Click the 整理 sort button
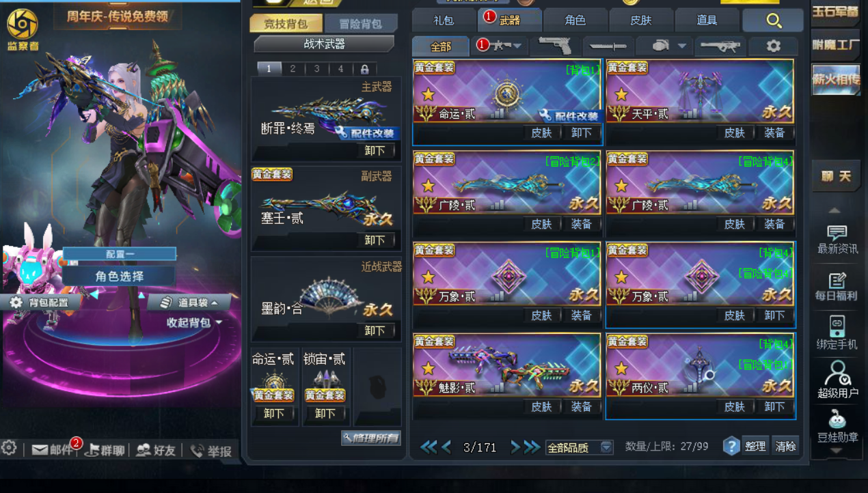This screenshot has width=868, height=493. 755,447
